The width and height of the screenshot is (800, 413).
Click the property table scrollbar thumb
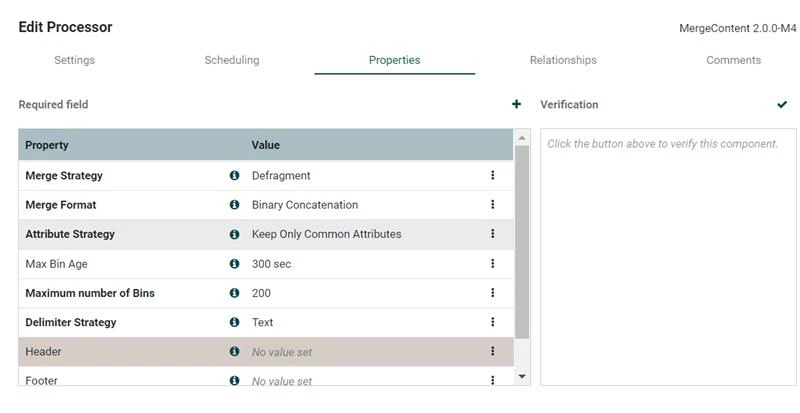click(521, 242)
